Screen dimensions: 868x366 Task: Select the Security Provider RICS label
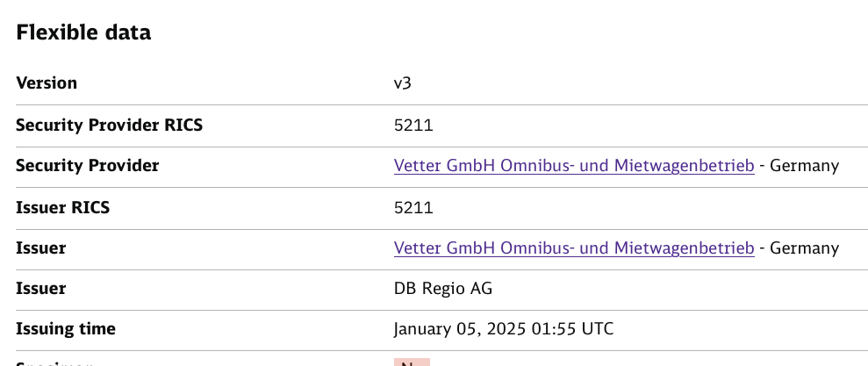coord(109,125)
